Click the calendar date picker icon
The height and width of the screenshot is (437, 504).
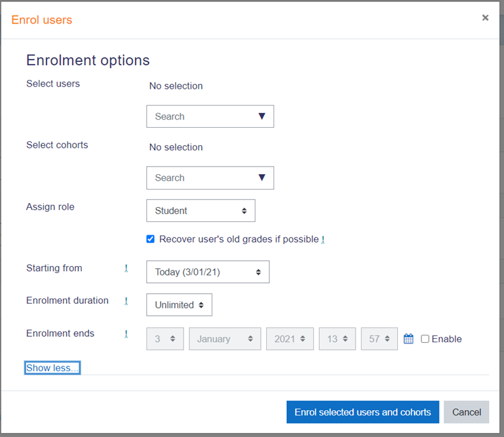409,339
